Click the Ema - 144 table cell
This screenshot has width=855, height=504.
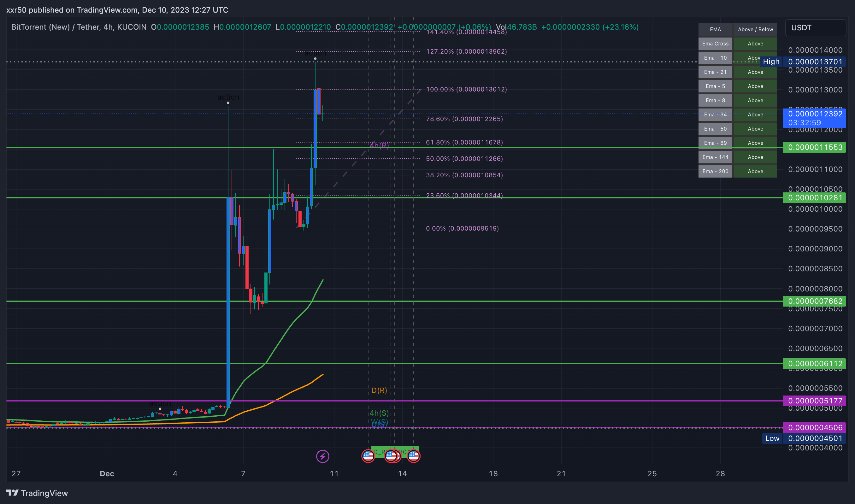(x=715, y=157)
